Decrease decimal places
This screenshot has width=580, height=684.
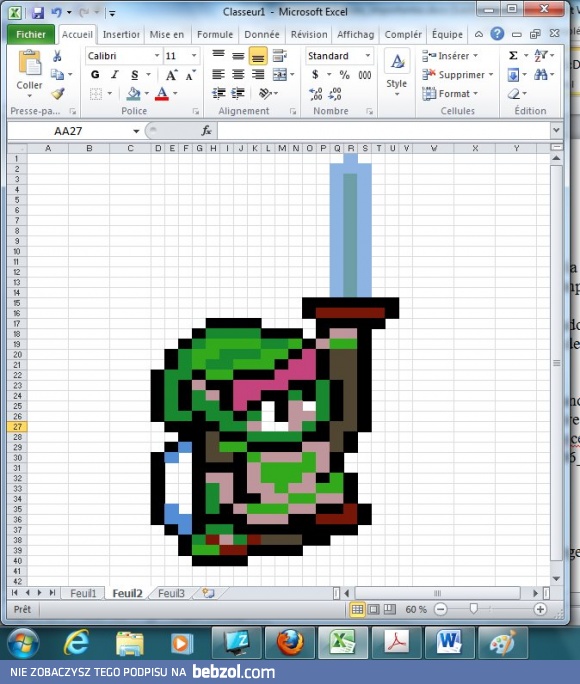point(335,93)
